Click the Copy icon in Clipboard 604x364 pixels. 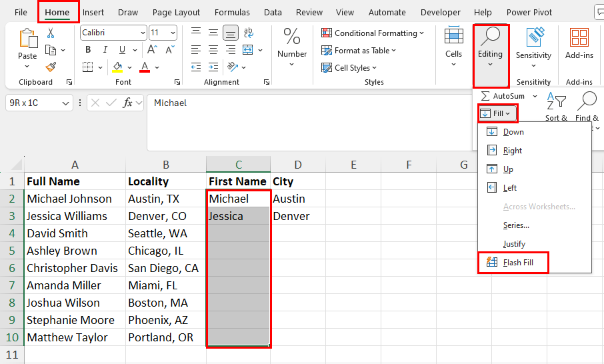(51, 50)
